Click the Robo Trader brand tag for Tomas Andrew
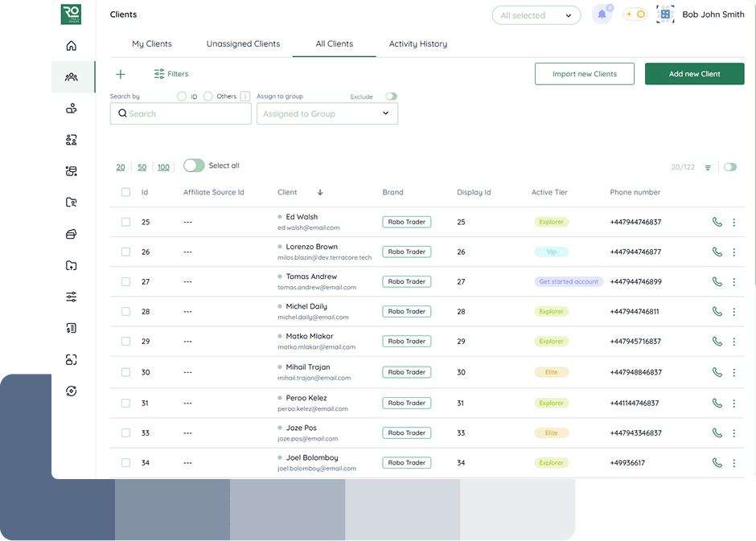This screenshot has height=541, width=756. pos(406,282)
